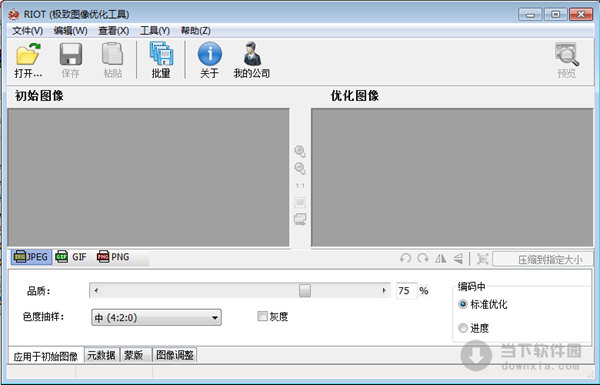Enable the Grayscale (灰度) checkbox

tap(262, 316)
